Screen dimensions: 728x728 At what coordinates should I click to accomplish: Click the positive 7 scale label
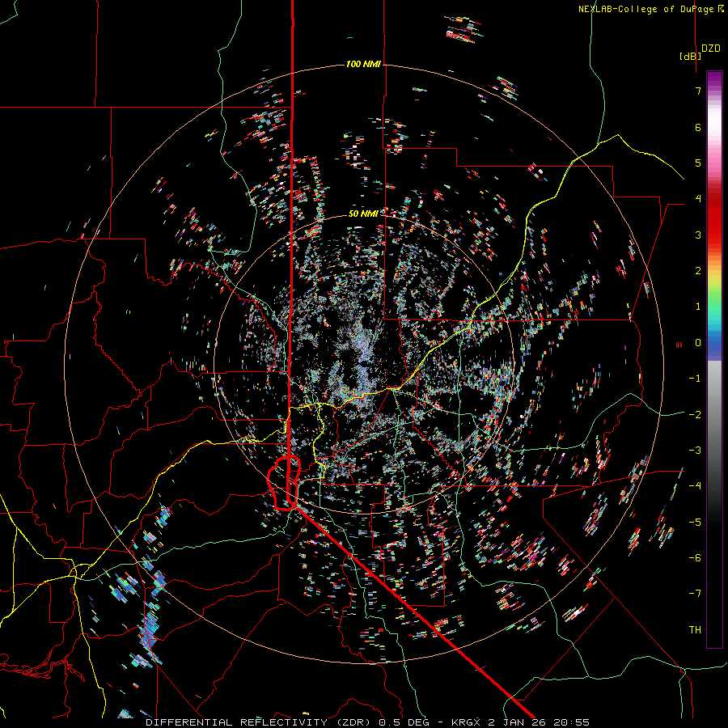698,91
